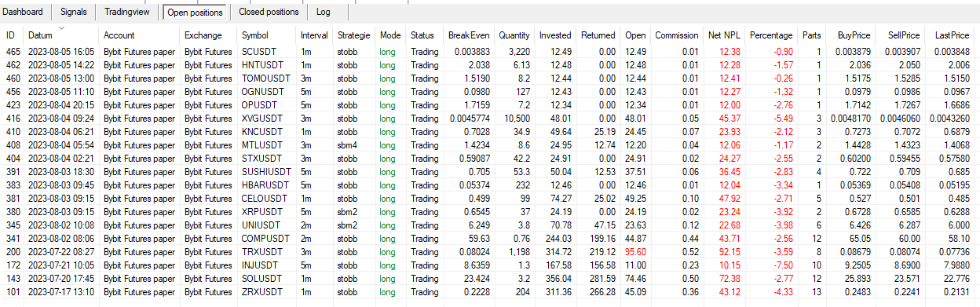Select the MTLUSDT symbol cell
The width and height of the screenshot is (980, 307).
point(259,144)
